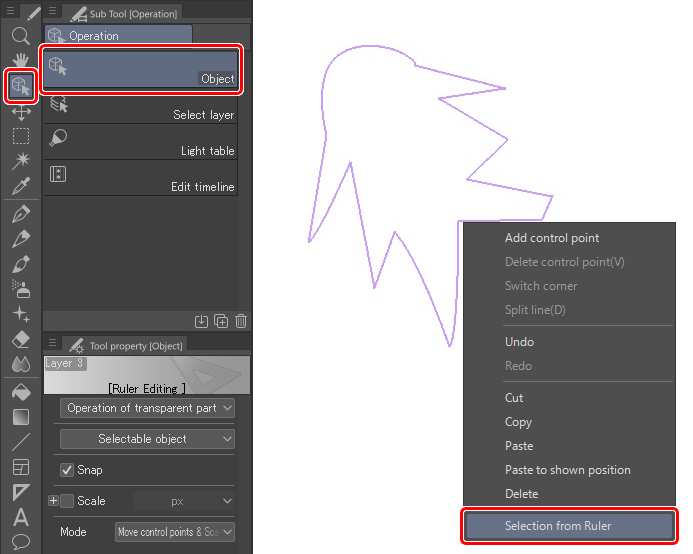
Task: Select the Light table sub tool
Action: coord(141,141)
